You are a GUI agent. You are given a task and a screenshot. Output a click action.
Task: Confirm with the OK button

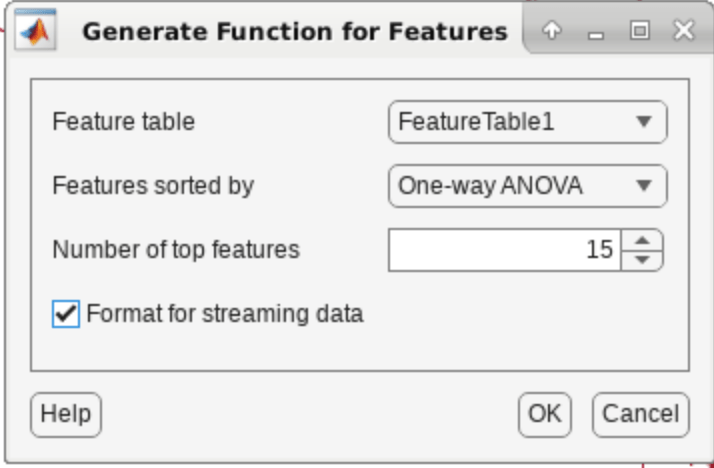544,414
